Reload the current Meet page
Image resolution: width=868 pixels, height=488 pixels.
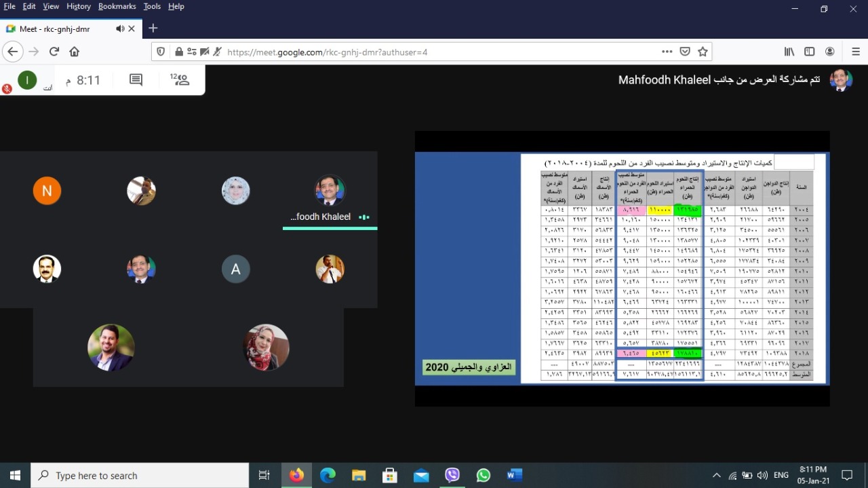pos(54,52)
